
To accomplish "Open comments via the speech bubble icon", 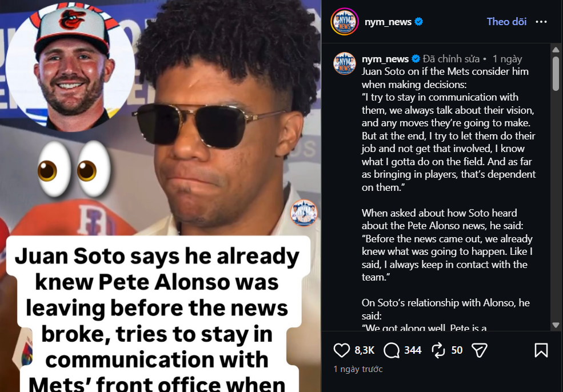I will point(392,350).
